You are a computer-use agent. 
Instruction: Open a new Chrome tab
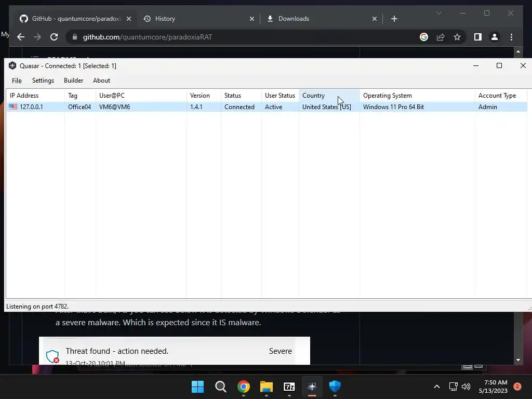point(394,19)
